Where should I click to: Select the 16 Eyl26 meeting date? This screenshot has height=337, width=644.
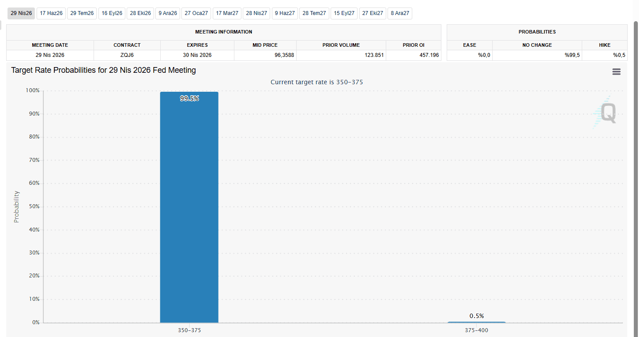pyautogui.click(x=112, y=13)
